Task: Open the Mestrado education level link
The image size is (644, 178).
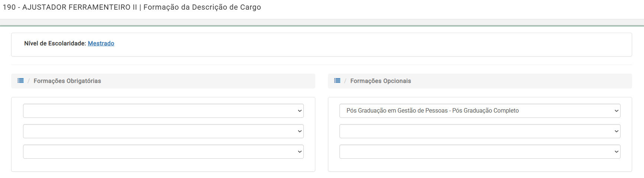Action: [101, 43]
